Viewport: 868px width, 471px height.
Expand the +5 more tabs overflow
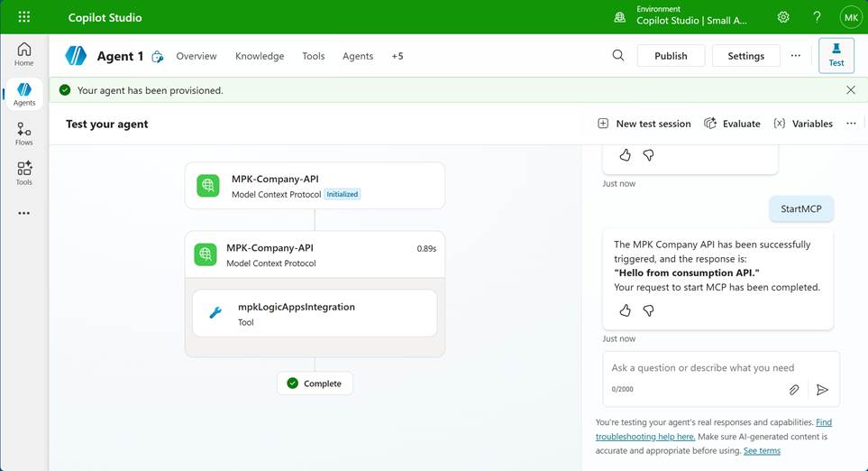click(x=397, y=56)
